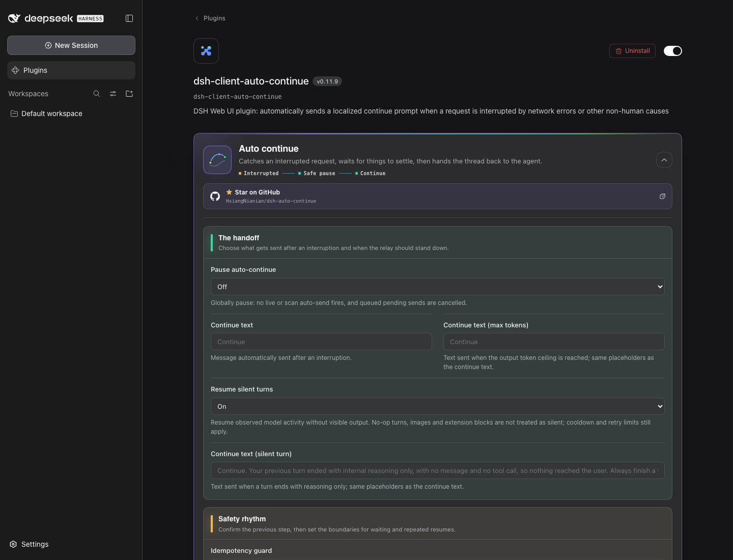This screenshot has width=733, height=560.
Task: Select the Default workspace entry
Action: coord(71,114)
